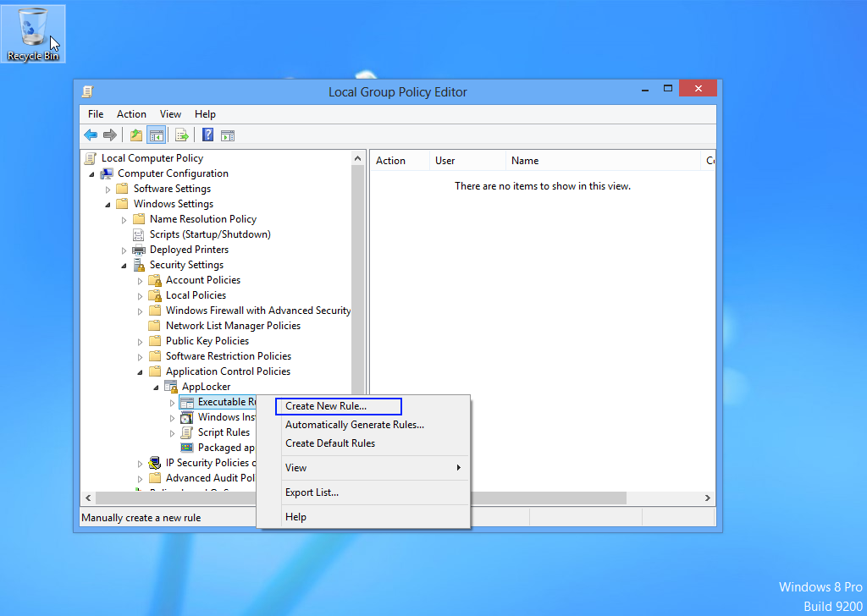This screenshot has width=867, height=616.
Task: Click the Deployed Printers printer icon
Action: point(138,250)
